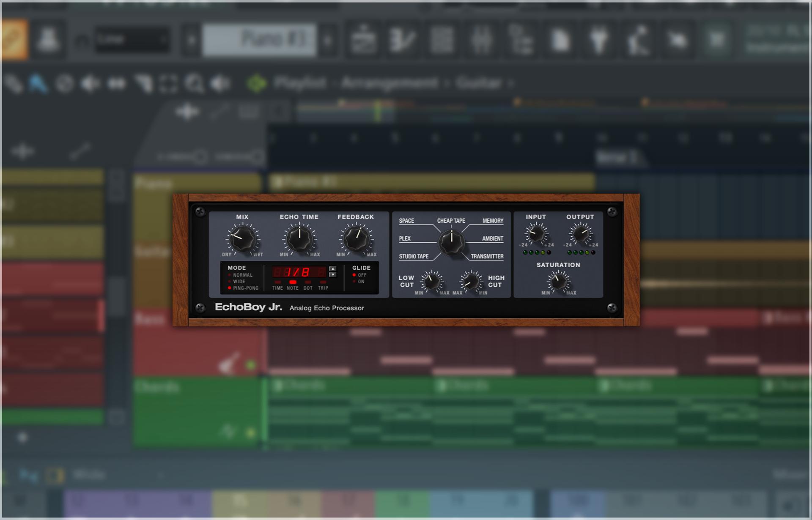The width and height of the screenshot is (812, 520).
Task: Select NORMAL echo mode
Action: pos(240,275)
